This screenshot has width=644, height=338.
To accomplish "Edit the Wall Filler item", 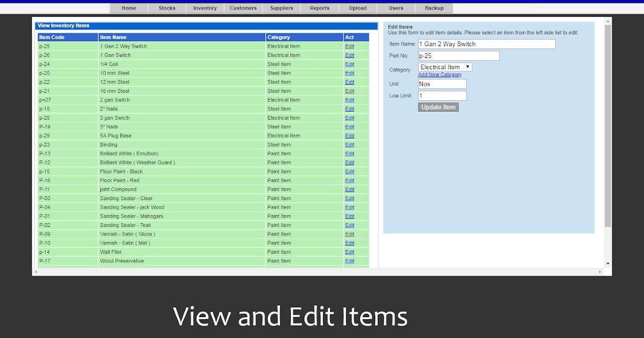I will coord(349,252).
